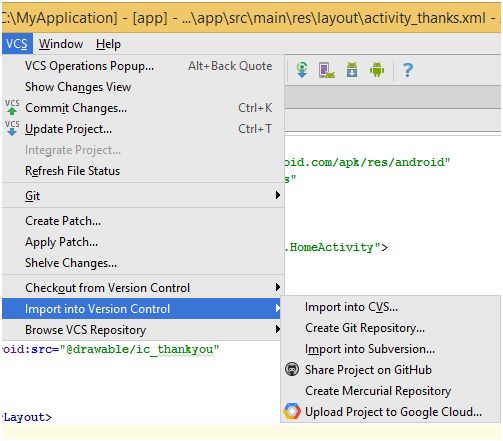503x441 pixels.
Task: Select Shelve Changes menu item
Action: pos(143,263)
